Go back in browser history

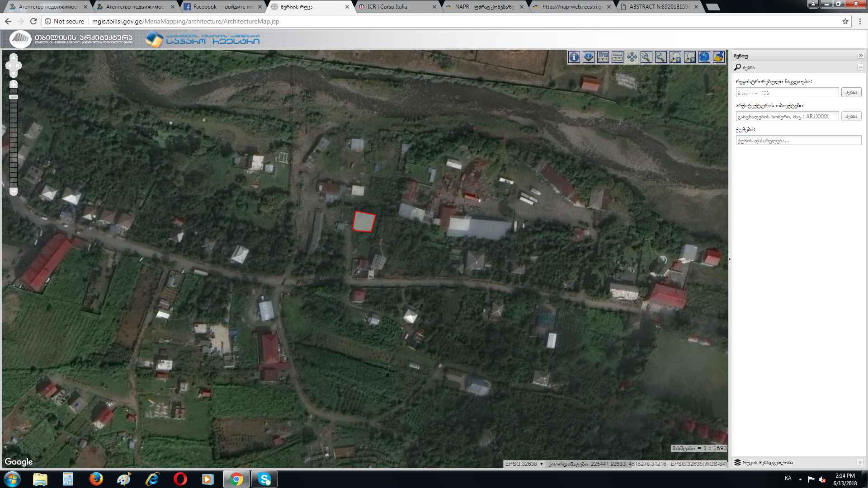pos(8,21)
